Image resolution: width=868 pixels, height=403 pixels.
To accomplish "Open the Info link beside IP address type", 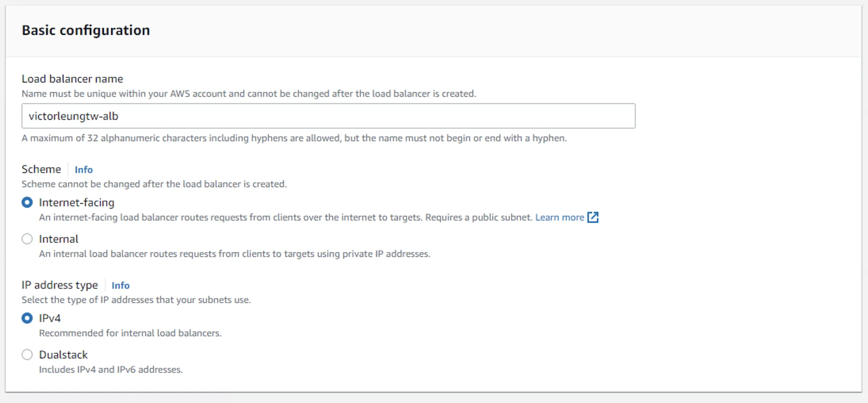I will tap(120, 285).
